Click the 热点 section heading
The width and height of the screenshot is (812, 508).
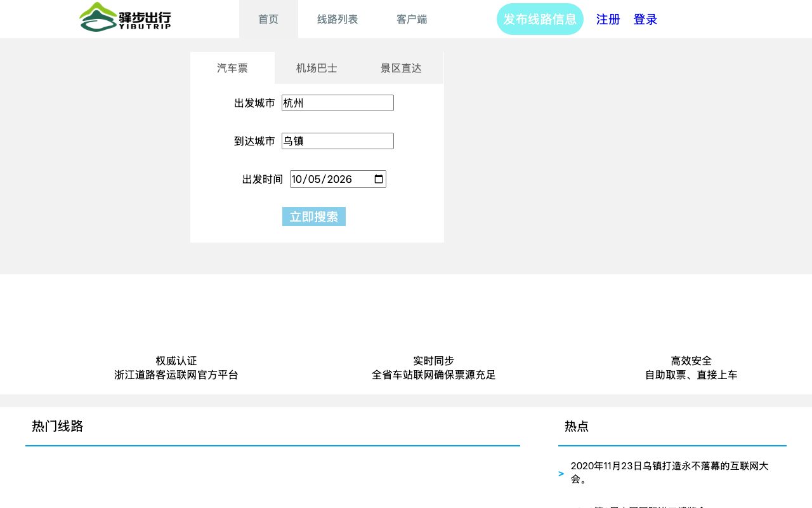pyautogui.click(x=577, y=426)
